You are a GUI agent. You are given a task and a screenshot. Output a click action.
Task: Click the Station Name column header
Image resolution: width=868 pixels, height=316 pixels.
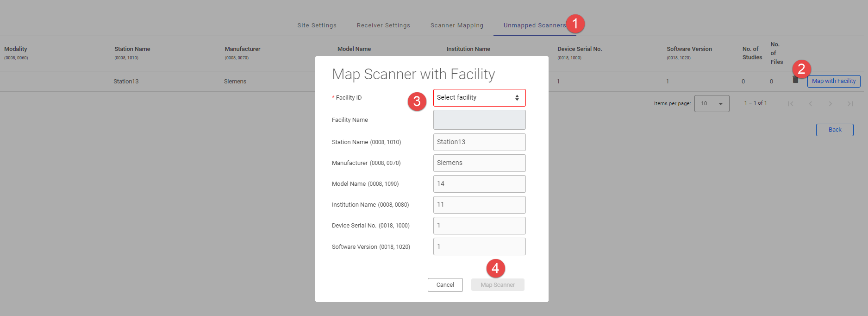pyautogui.click(x=132, y=49)
